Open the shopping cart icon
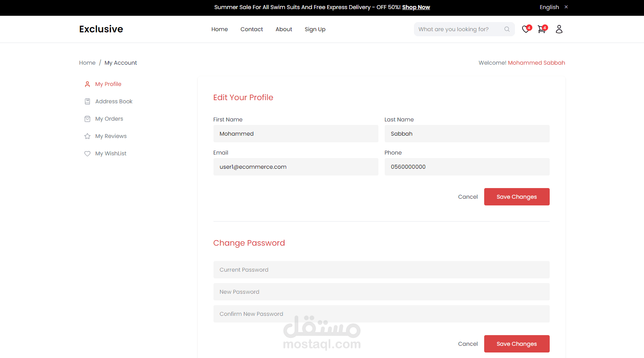This screenshot has width=644, height=358. 542,29
